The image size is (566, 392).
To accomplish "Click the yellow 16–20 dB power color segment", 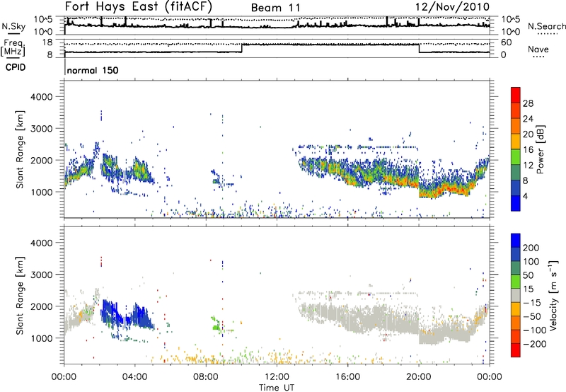I will tap(516, 141).
